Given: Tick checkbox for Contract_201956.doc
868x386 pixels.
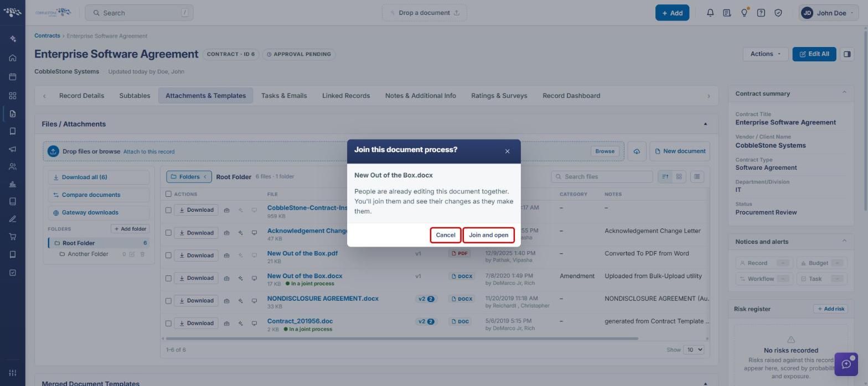Looking at the screenshot, I should pos(168,324).
